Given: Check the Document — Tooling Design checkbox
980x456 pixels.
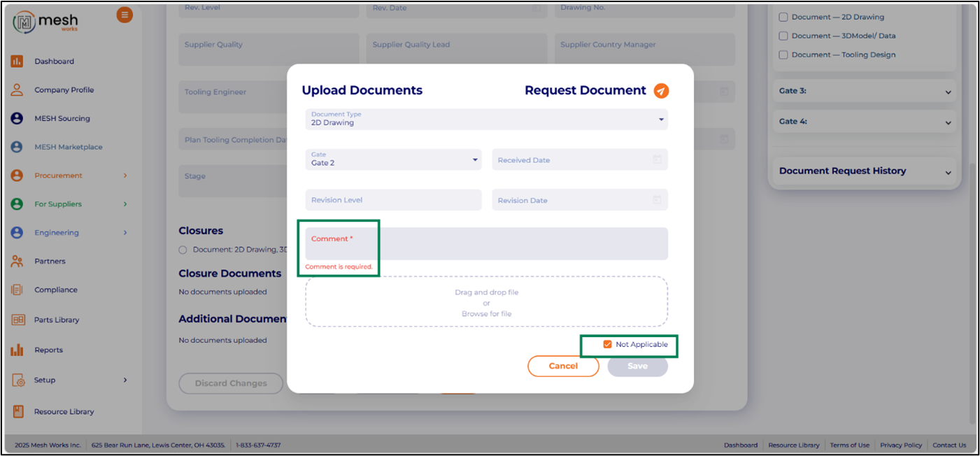Looking at the screenshot, I should 783,55.
